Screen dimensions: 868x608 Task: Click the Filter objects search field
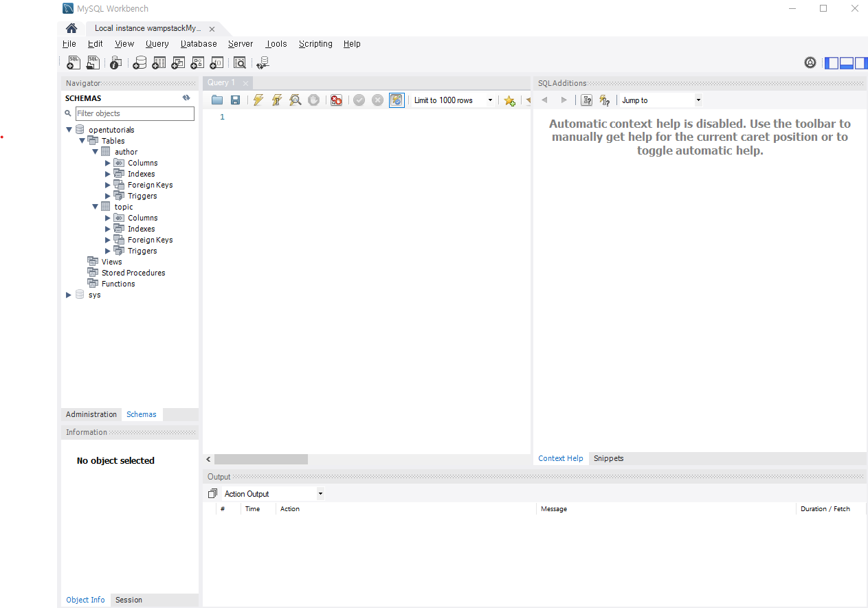point(135,113)
